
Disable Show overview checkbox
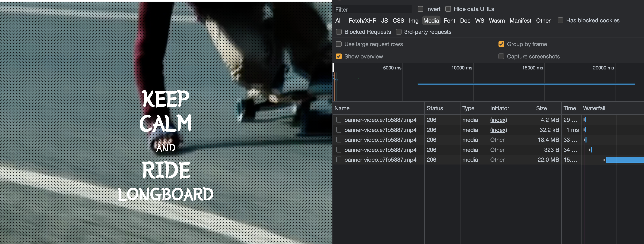coord(339,56)
